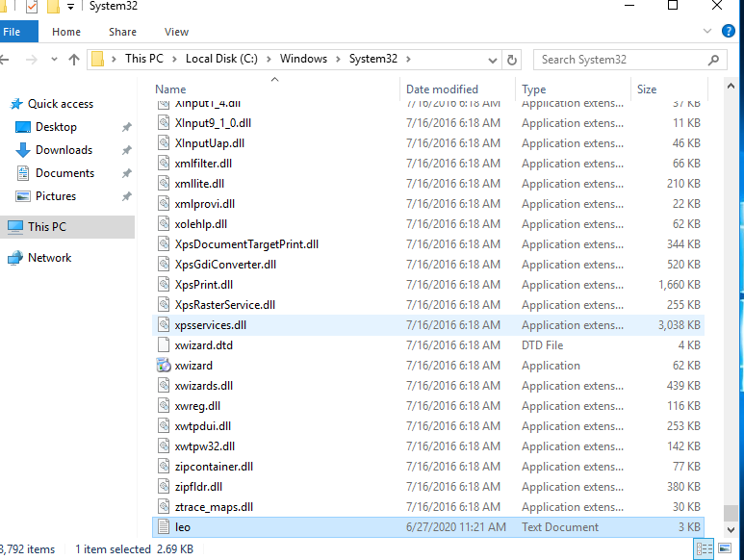Switch to Details view layout icon
Image resolution: width=744 pixels, height=560 pixels.
coord(704,549)
